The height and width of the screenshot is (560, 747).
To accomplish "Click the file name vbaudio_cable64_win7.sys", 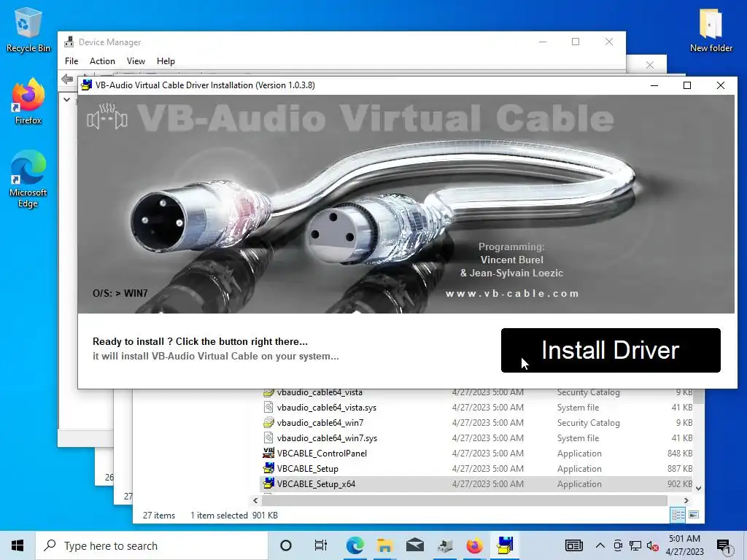I will coord(327,437).
